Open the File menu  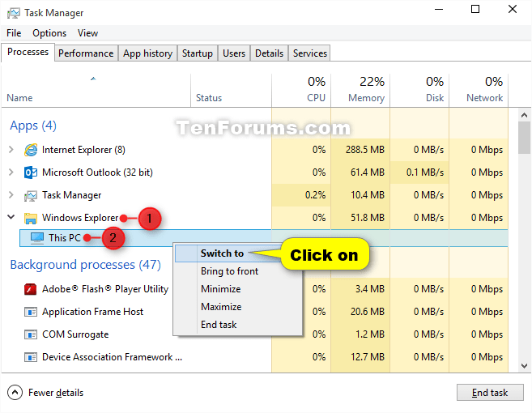click(x=14, y=33)
